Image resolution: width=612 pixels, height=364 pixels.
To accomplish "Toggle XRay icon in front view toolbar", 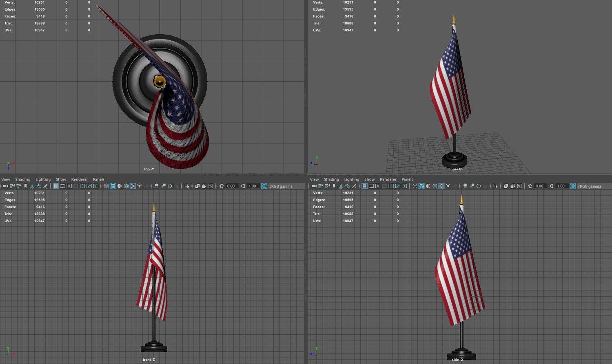I will pos(197,186).
